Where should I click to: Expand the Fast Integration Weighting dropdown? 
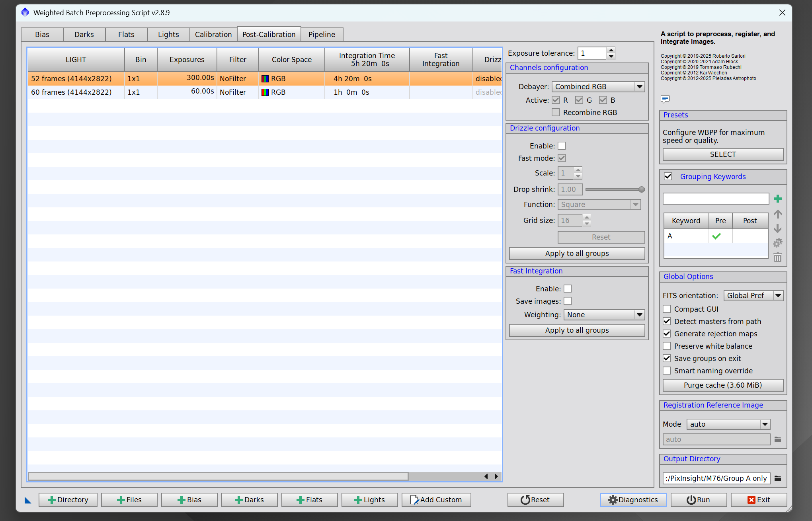(x=603, y=314)
